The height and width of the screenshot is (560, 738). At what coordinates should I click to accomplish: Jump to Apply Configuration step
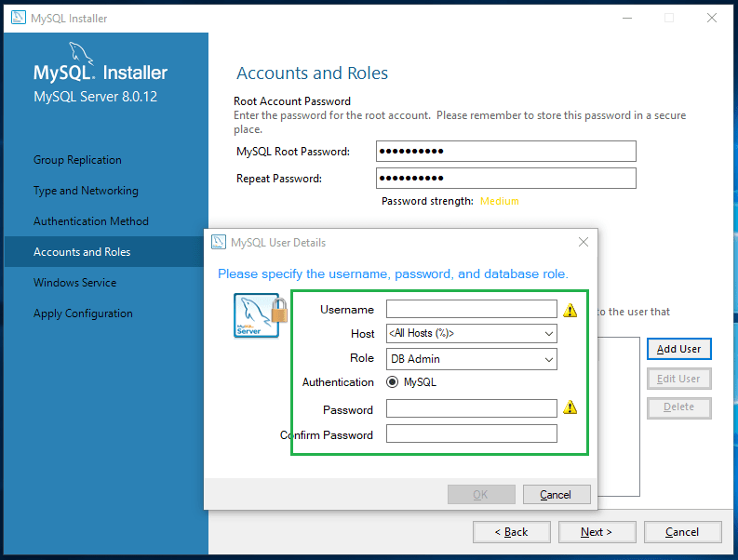click(x=83, y=313)
